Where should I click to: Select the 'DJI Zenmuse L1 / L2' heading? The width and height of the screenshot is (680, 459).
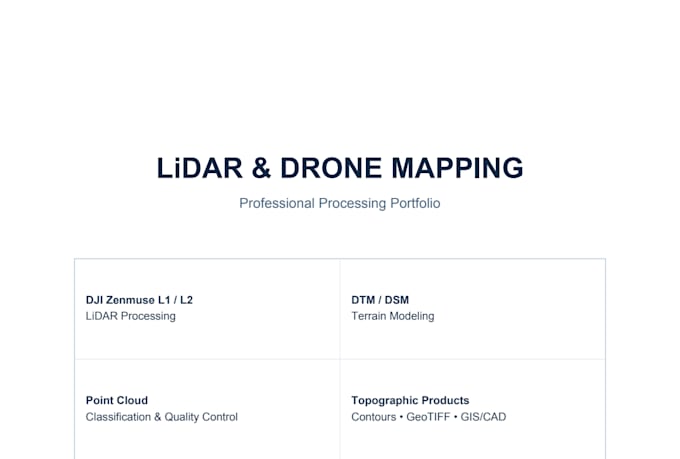click(x=139, y=300)
